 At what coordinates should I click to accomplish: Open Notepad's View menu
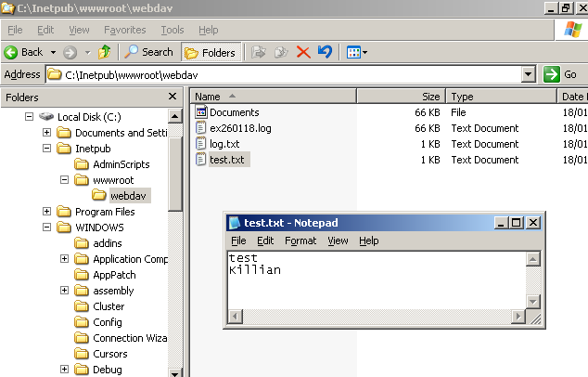(338, 240)
